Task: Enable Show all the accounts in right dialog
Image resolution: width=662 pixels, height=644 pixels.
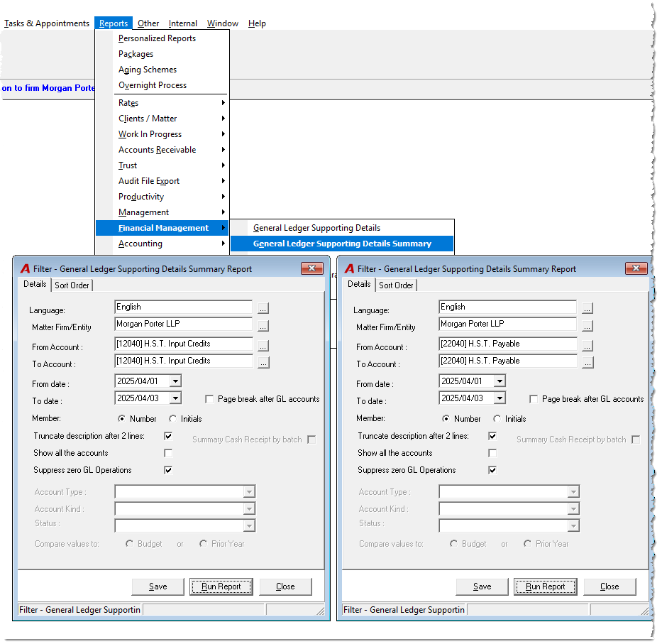Action: tap(492, 453)
